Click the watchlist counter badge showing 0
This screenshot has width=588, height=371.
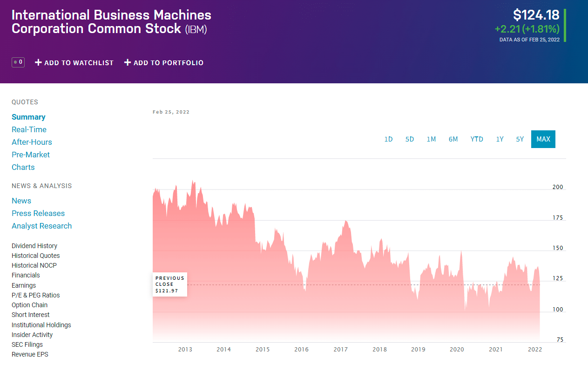point(18,62)
